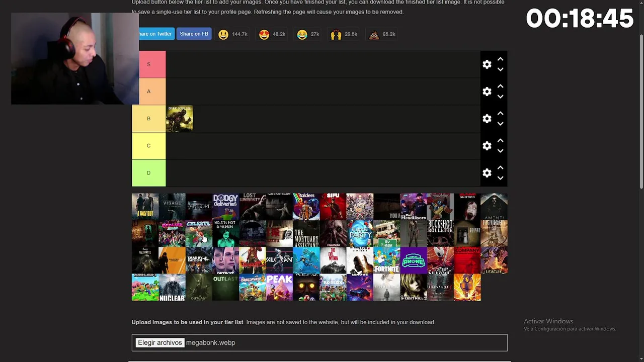Move S tier row down with arrow
The width and height of the screenshot is (644, 362).
(500, 69)
